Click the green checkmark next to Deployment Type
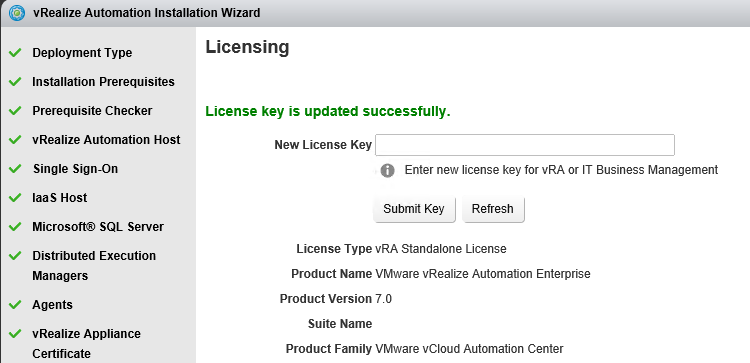Viewport: 750px width, 363px height. point(15,52)
